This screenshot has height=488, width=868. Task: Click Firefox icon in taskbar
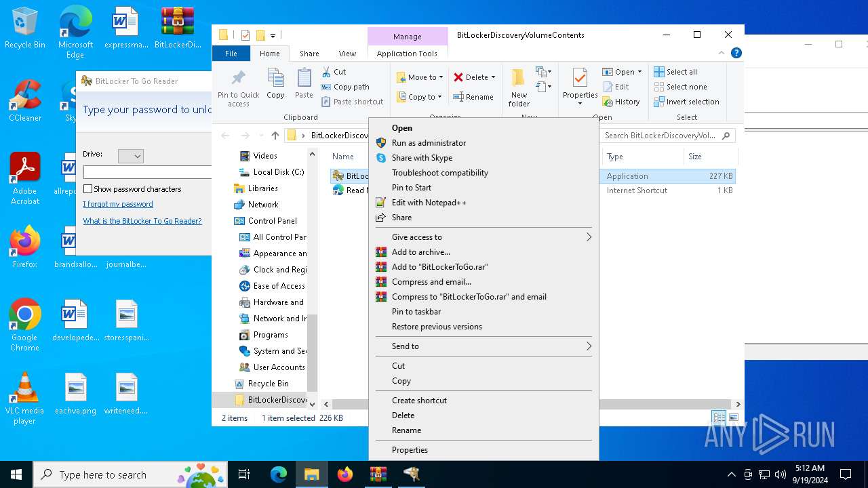point(345,474)
